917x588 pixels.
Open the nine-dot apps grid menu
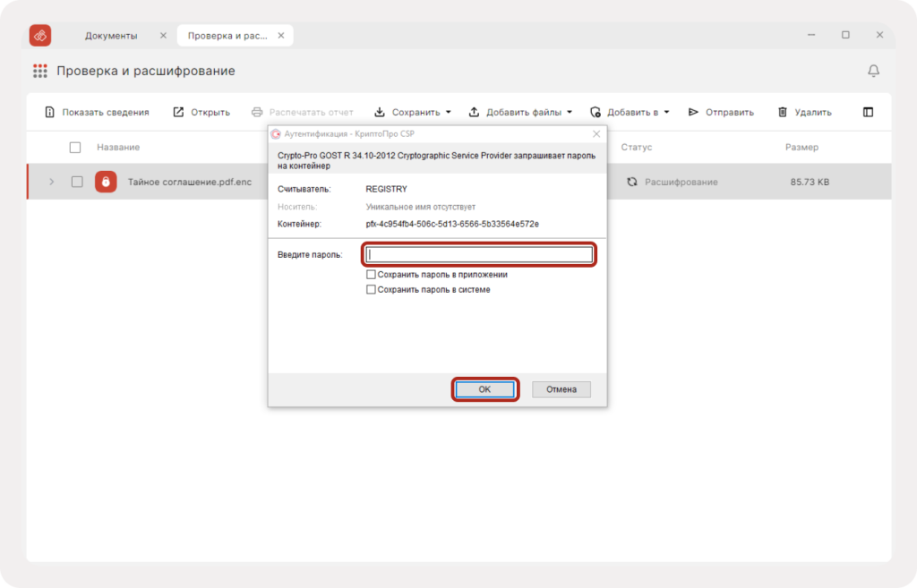tap(39, 71)
